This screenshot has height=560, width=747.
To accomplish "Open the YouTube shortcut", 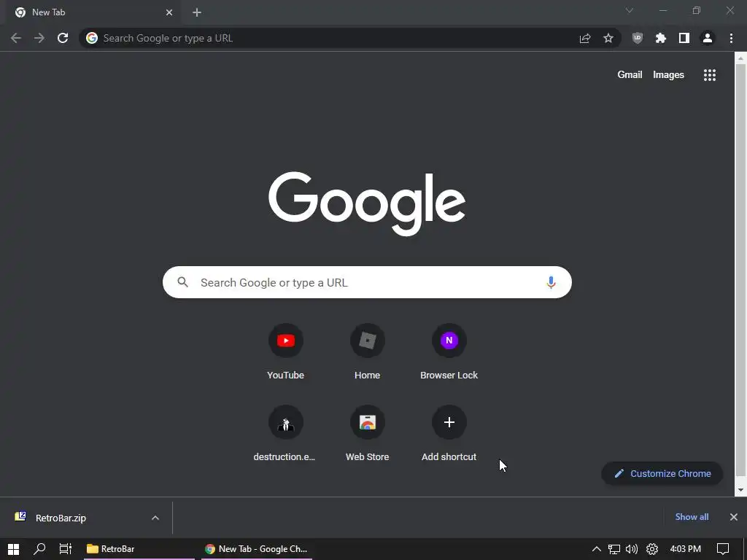I will click(x=286, y=352).
